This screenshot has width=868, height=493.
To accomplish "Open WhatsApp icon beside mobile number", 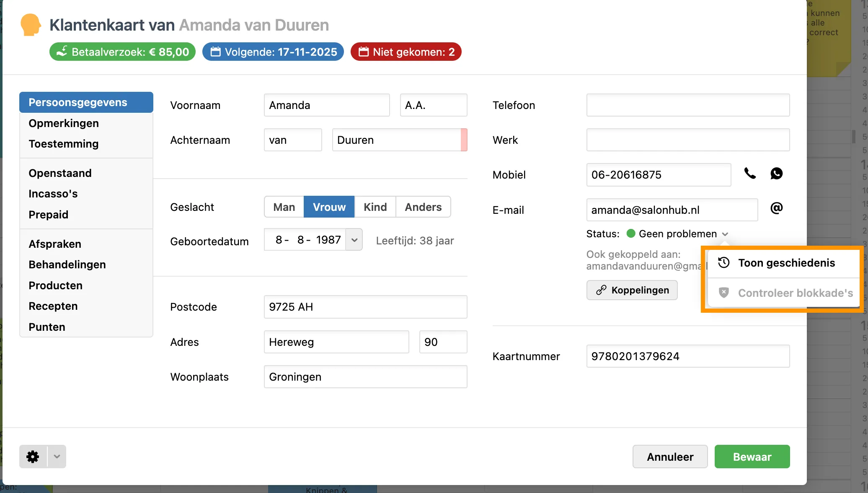I will [x=776, y=174].
